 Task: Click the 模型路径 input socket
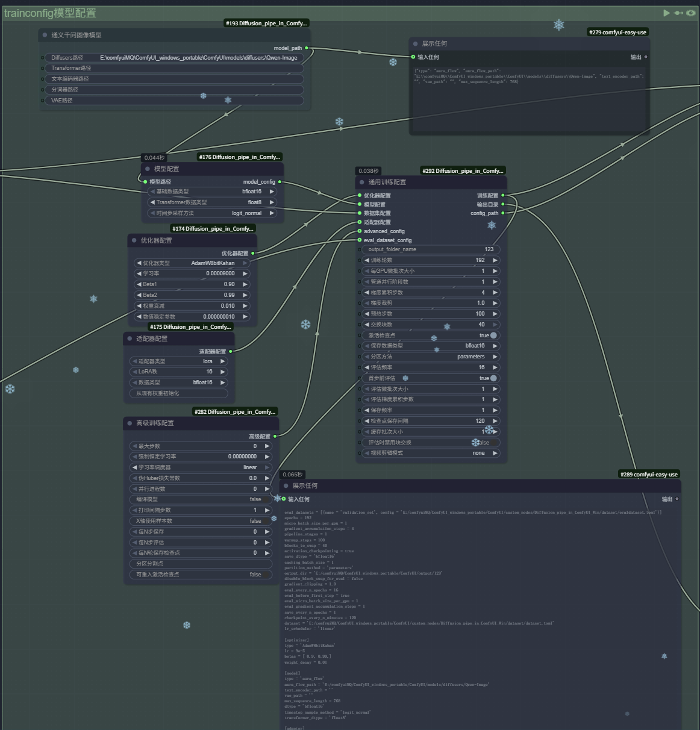(x=145, y=181)
